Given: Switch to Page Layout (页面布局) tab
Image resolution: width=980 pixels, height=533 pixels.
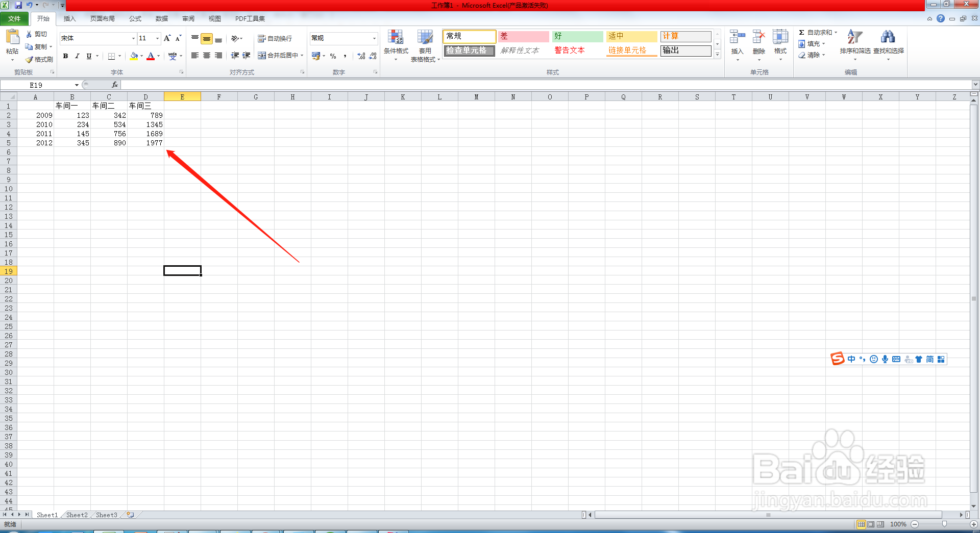Looking at the screenshot, I should [103, 19].
